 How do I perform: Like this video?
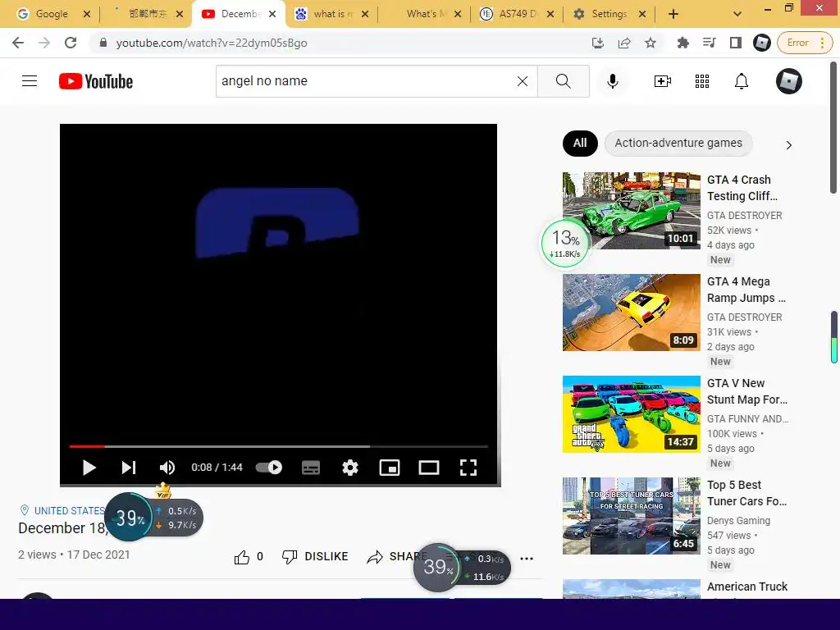pyautogui.click(x=249, y=557)
